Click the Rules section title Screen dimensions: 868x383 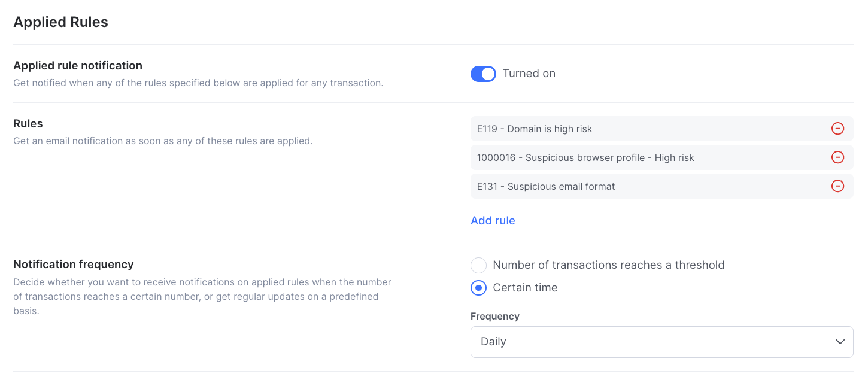coord(28,124)
